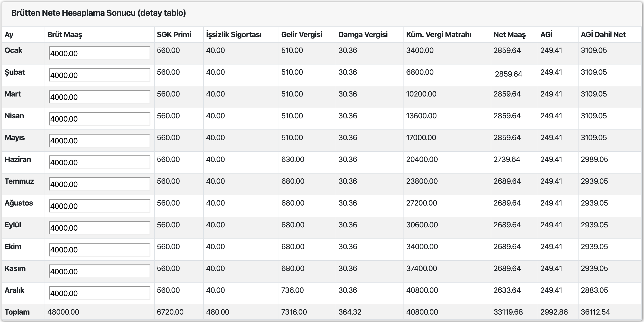Click Aralık income tax value 736.00
644x322 pixels.
[293, 290]
